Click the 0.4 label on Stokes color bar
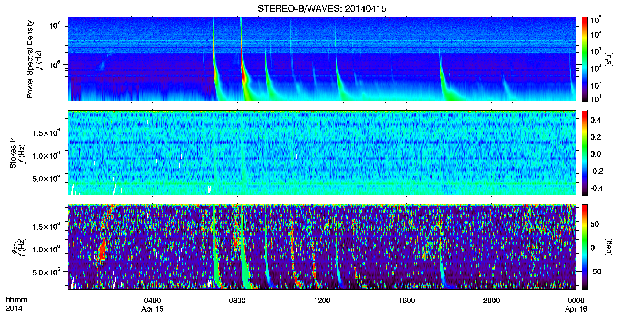 [x=595, y=120]
